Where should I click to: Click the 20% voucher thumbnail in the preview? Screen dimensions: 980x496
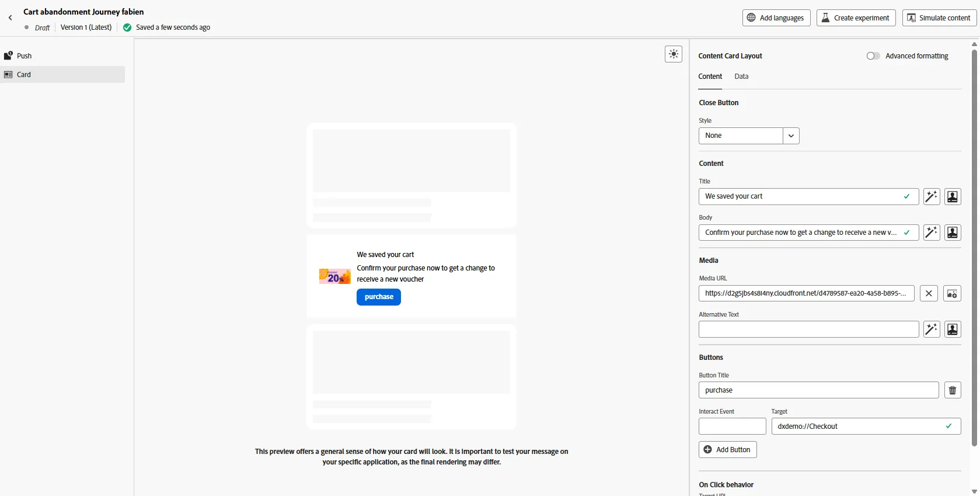click(x=335, y=276)
